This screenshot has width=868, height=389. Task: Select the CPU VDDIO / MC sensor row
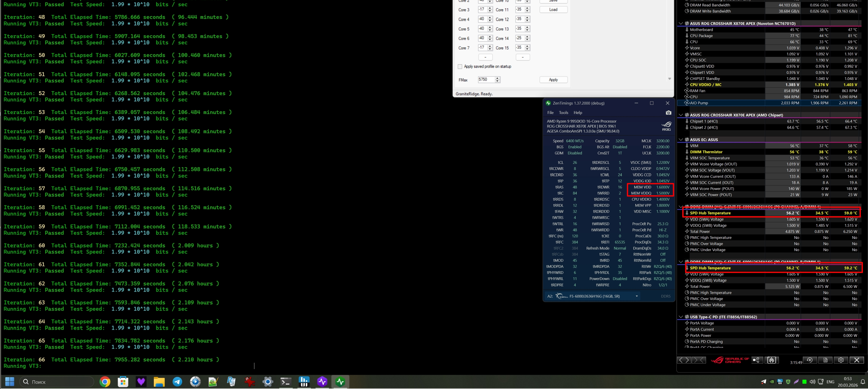772,85
